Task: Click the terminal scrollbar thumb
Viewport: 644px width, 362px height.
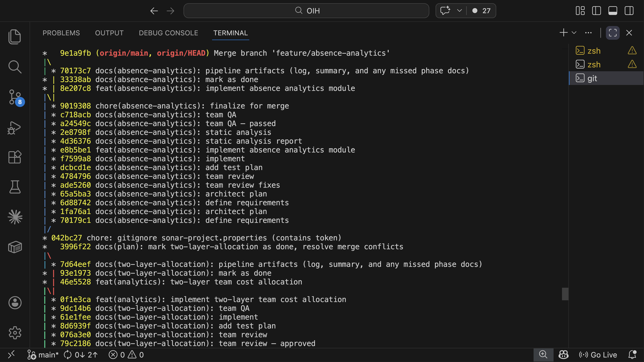Action: [x=565, y=294]
